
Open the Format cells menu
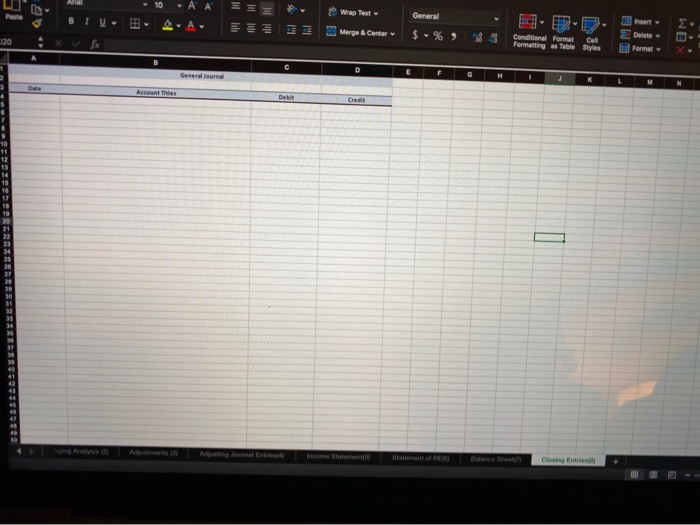pyautogui.click(x=640, y=48)
